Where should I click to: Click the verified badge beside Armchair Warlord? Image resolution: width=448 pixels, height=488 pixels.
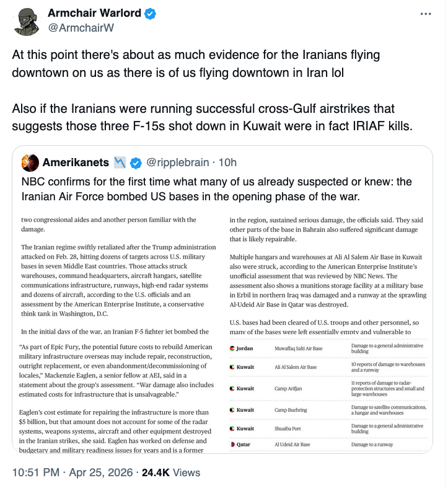[x=151, y=14]
